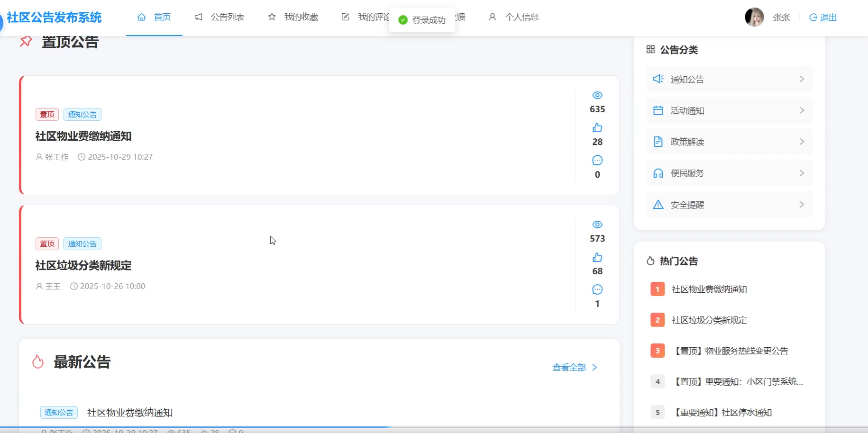Expand the 通知公告 category chevron
868x433 pixels.
coord(802,79)
